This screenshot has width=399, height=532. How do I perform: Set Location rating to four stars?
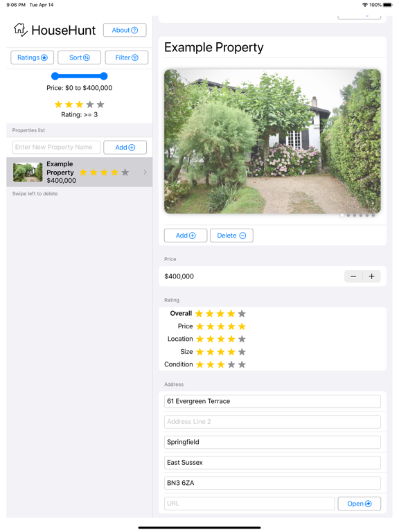coord(231,339)
